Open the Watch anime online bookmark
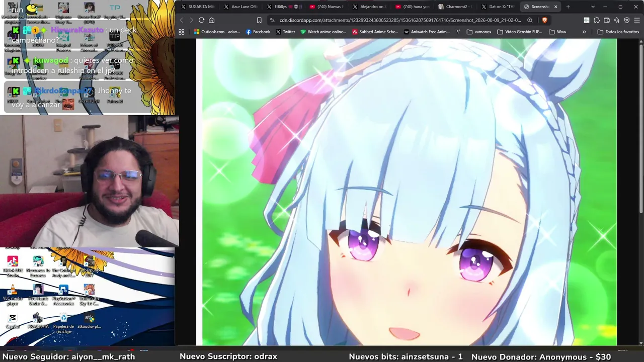Screen dimensions: 644x362 point(323,32)
